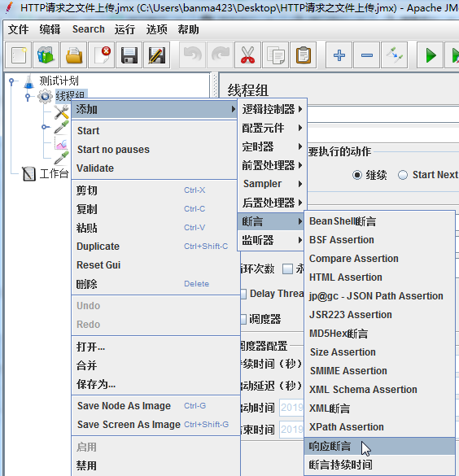Start the test with the green play icon

pos(431,55)
